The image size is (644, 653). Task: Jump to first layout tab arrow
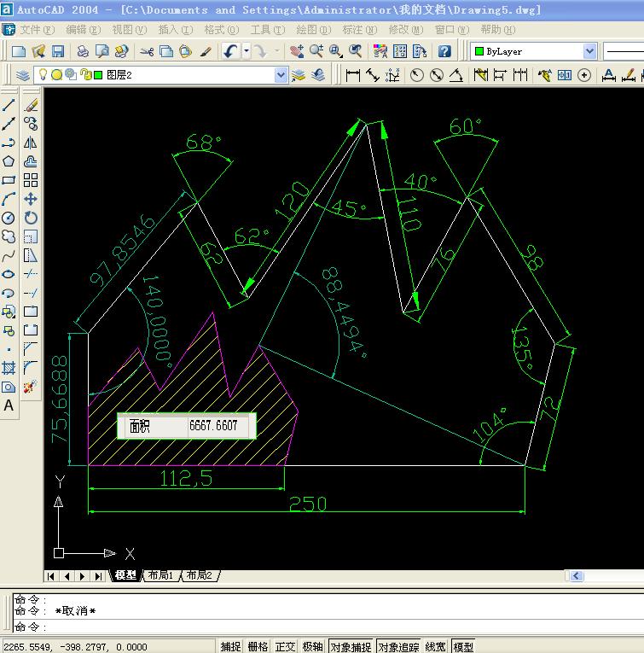point(51,576)
